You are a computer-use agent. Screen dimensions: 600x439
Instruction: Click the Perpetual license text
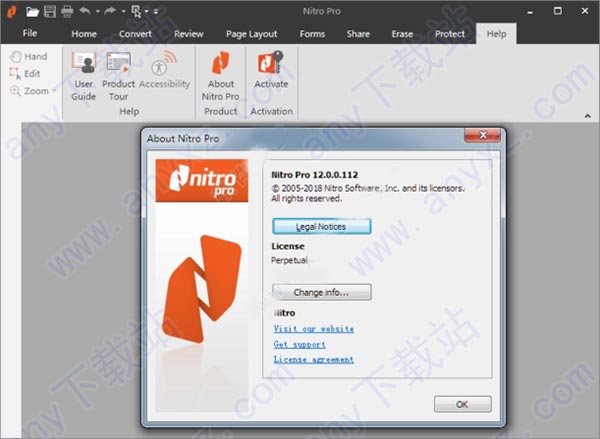[289, 260]
